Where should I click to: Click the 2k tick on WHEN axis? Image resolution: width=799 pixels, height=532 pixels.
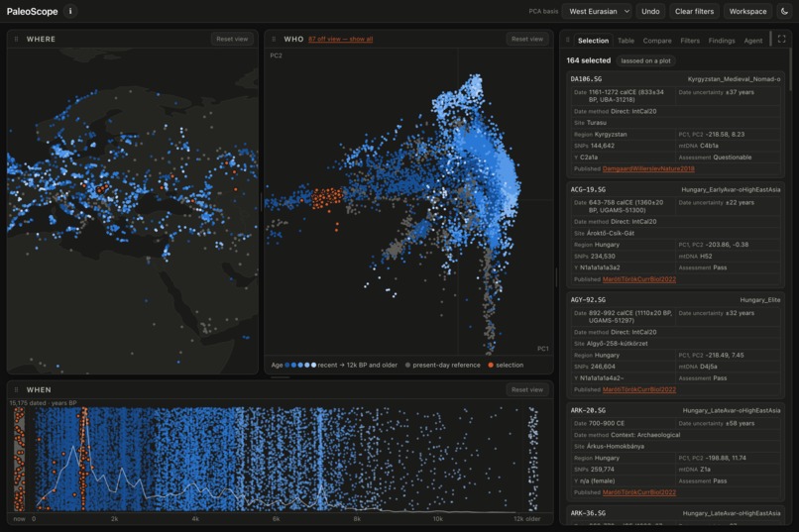click(x=115, y=519)
